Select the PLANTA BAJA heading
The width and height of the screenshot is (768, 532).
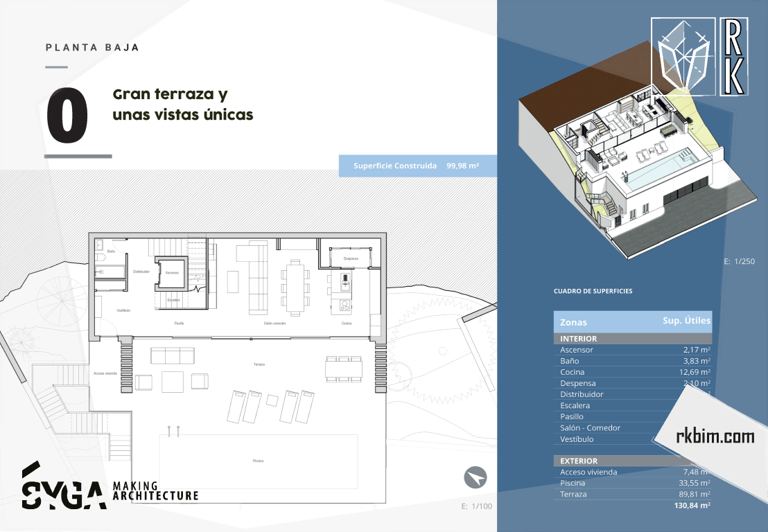[92, 48]
